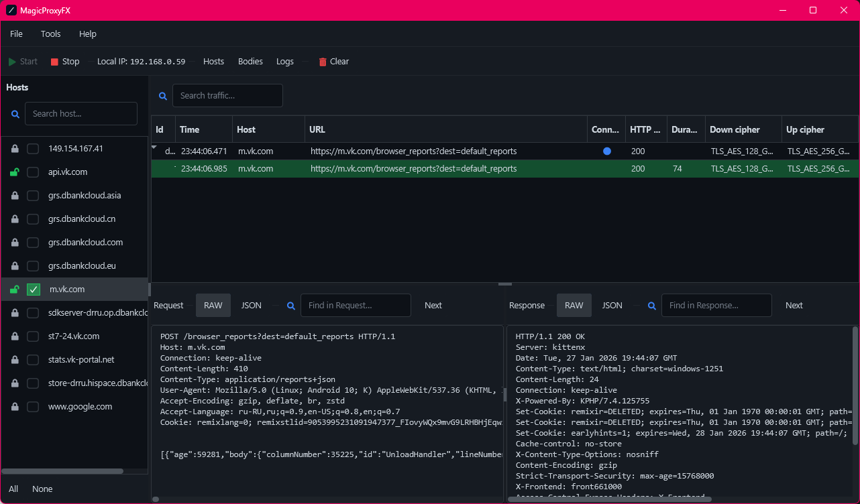Open the Tools menu
This screenshot has height=504, width=860.
tap(50, 34)
